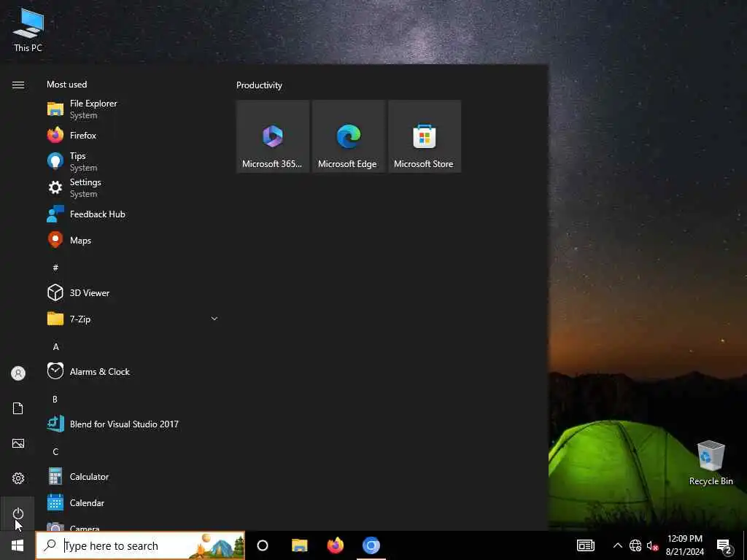Click the Microsoft 365 tile
This screenshot has height=560, width=747.
pyautogui.click(x=273, y=136)
